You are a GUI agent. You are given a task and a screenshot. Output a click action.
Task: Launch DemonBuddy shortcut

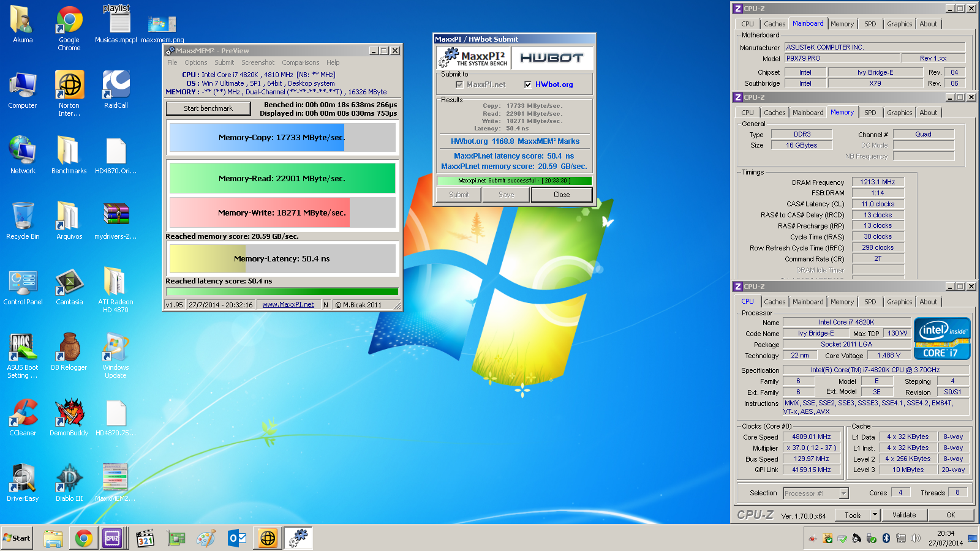69,417
